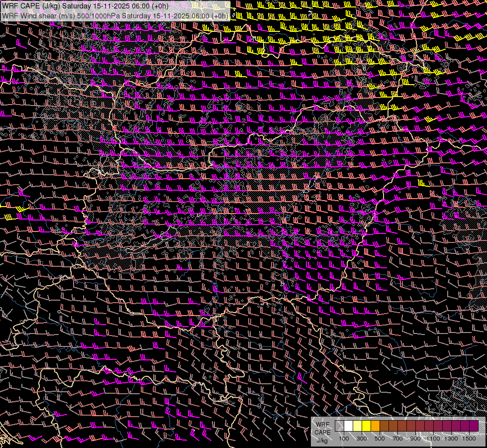The image size is (487, 448).
Task: Click the 1100 label on the CAPE legend
Action: point(433,439)
